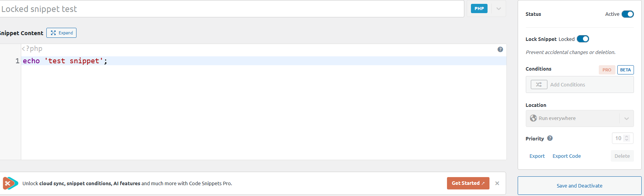Click the Export Code link

pyautogui.click(x=566, y=156)
